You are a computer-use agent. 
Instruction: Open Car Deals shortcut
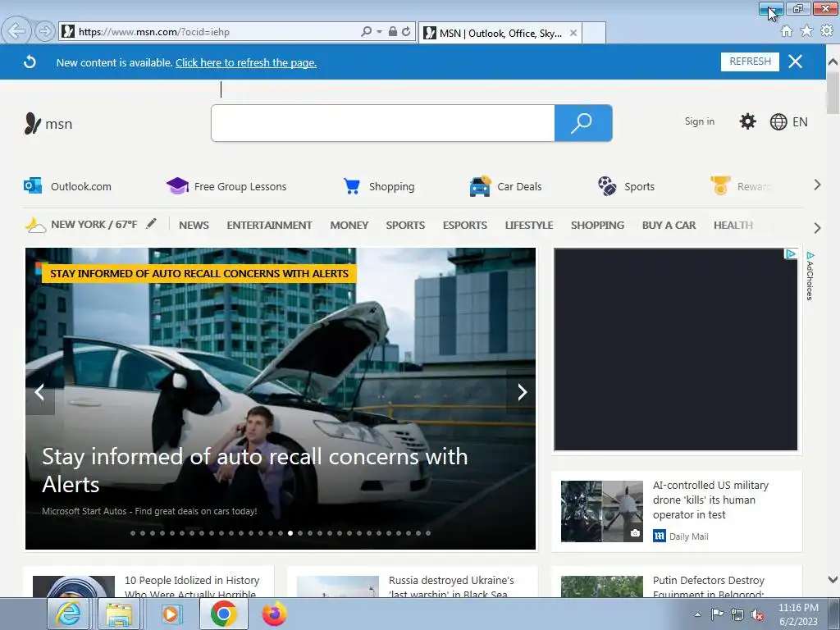(505, 186)
